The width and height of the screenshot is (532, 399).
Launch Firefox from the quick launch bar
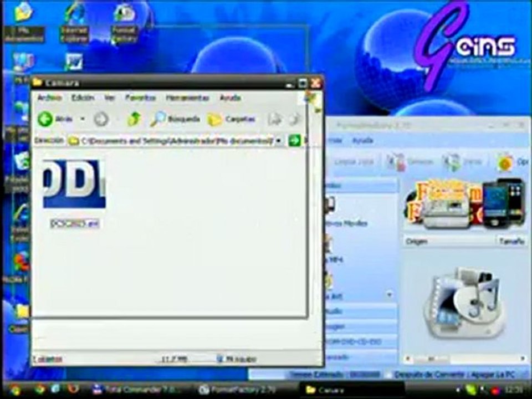tap(72, 389)
